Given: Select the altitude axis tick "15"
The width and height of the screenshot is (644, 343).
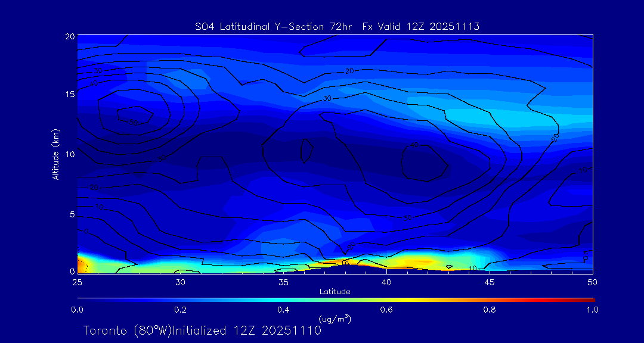Looking at the screenshot, I should tap(70, 94).
